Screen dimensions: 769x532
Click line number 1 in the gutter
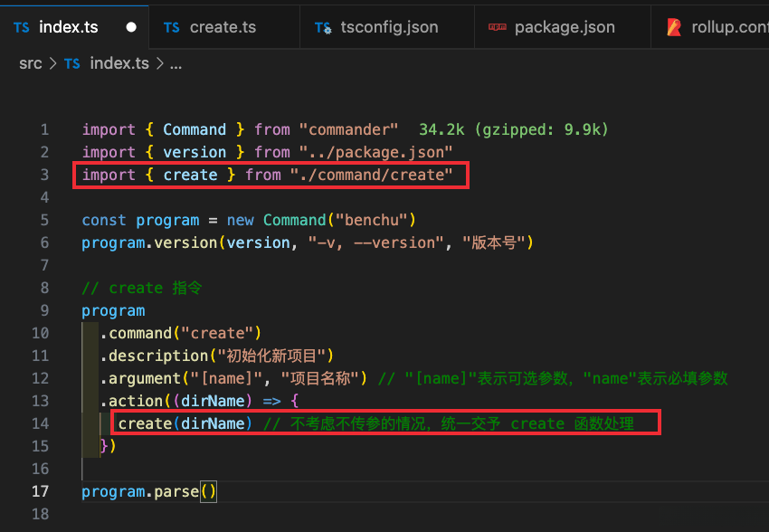[x=44, y=129]
